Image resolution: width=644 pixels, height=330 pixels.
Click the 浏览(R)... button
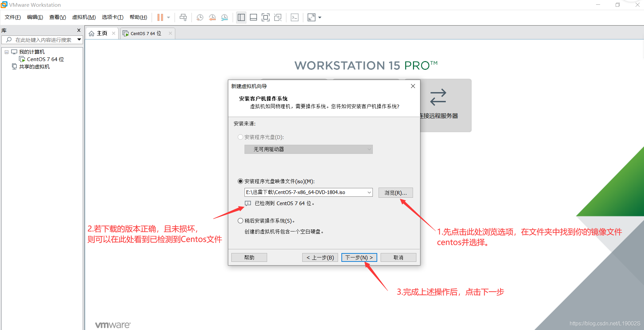click(395, 193)
